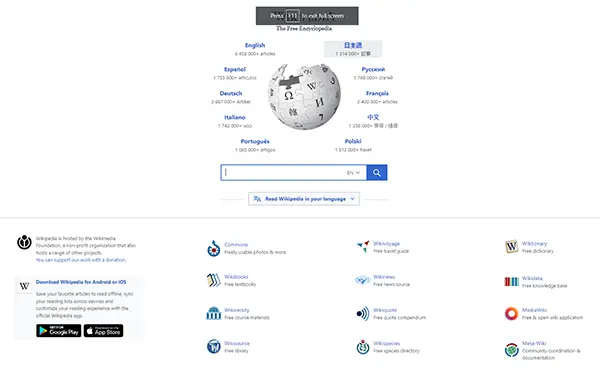Click the 'Free course materials' description text
This screenshot has width=600, height=368.
click(x=247, y=318)
